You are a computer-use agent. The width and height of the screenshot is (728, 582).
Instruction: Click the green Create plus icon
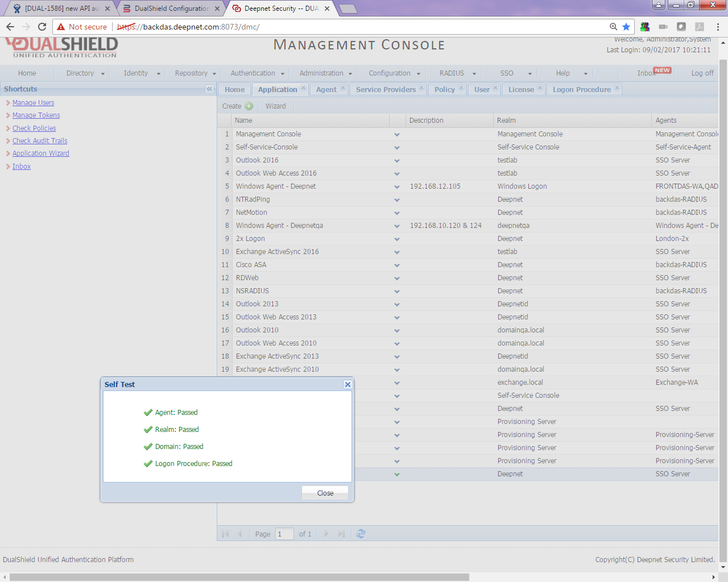(249, 106)
